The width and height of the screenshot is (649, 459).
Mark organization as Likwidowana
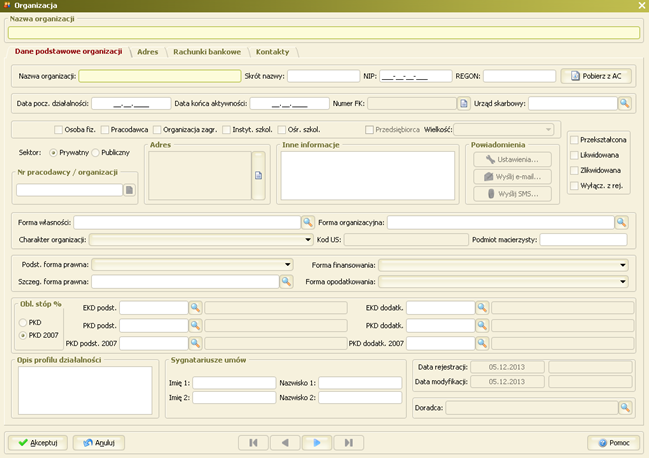pos(574,155)
